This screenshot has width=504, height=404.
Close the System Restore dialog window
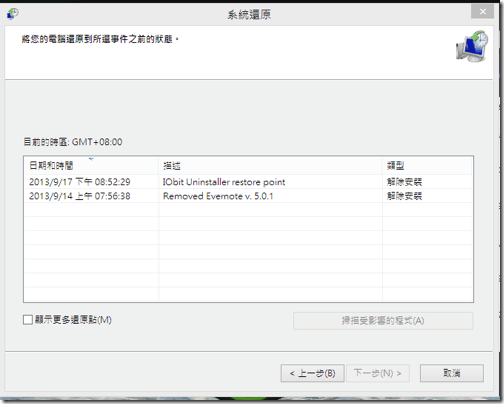482,12
